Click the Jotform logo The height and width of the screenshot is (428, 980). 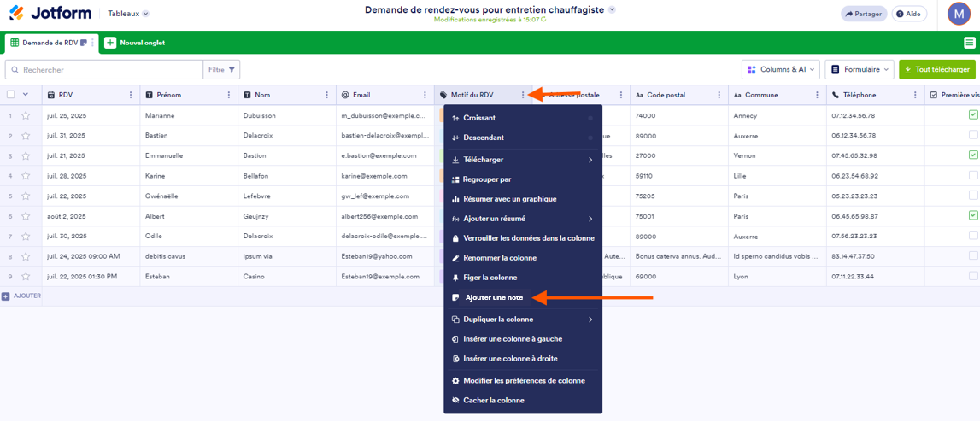[50, 13]
